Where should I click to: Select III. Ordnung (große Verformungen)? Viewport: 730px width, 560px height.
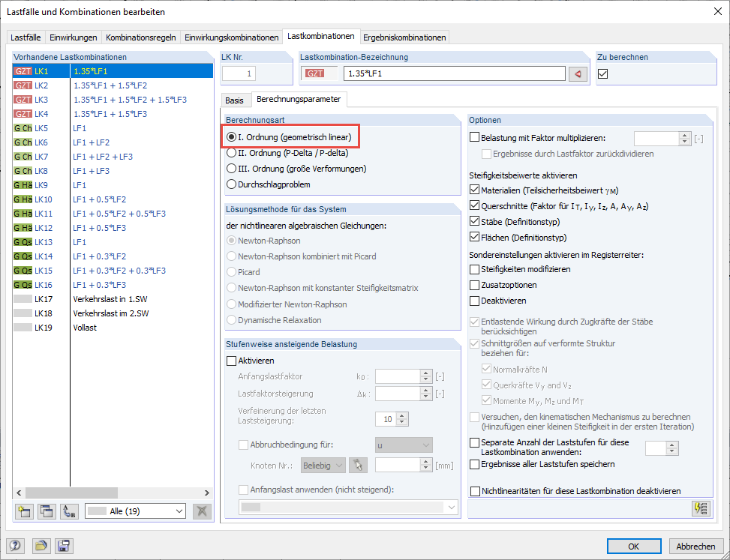(x=296, y=169)
